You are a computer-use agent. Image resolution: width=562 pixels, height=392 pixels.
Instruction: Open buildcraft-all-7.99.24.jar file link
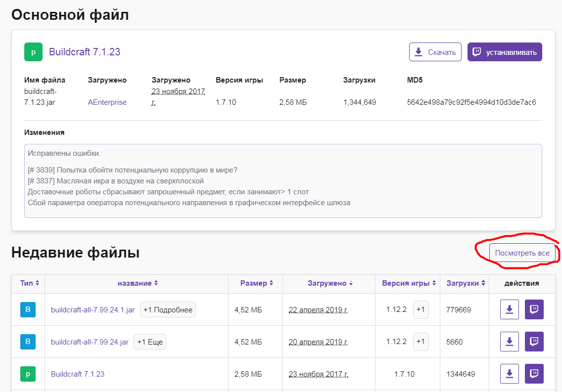point(90,342)
